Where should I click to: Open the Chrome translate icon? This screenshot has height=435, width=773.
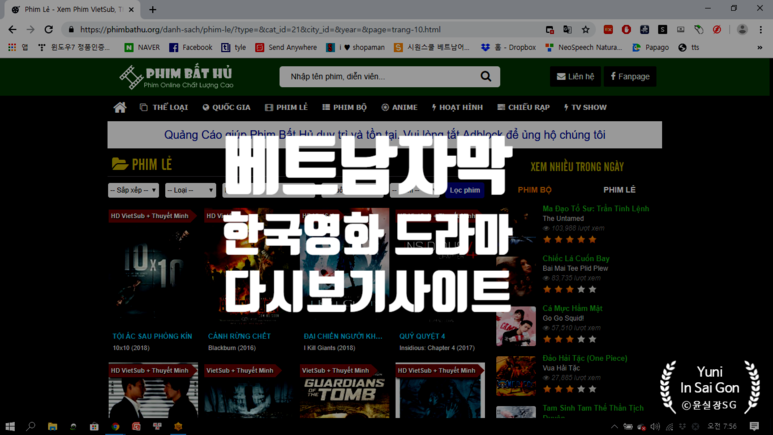tap(567, 30)
